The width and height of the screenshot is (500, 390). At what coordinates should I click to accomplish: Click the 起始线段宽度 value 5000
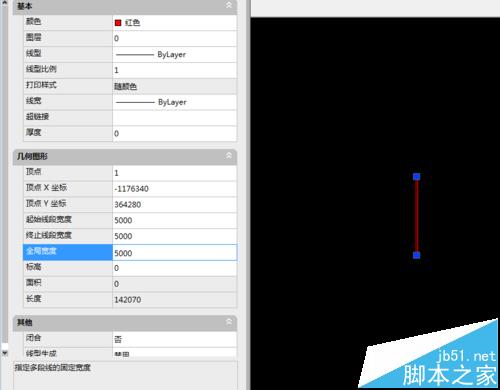[x=175, y=220]
